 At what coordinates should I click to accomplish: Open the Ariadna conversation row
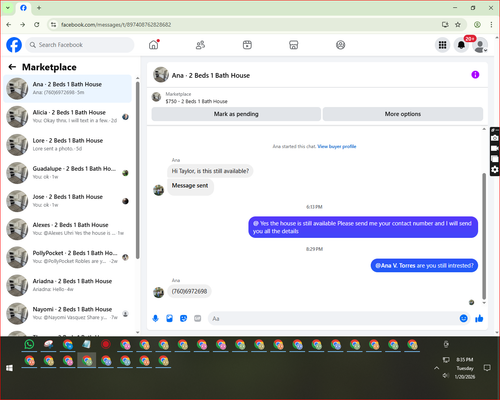pyautogui.click(x=68, y=285)
